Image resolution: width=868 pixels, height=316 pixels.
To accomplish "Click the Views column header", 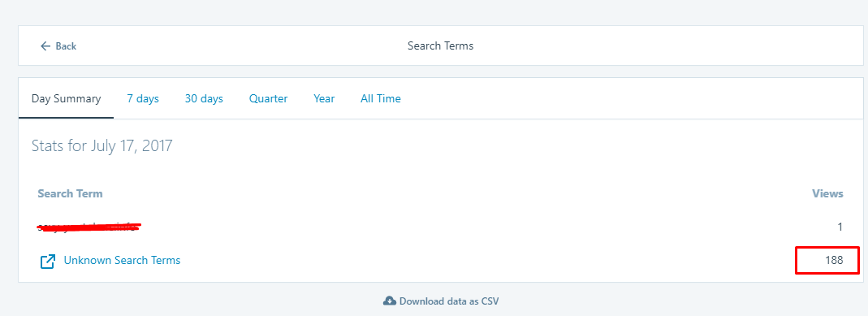I will pos(827,193).
